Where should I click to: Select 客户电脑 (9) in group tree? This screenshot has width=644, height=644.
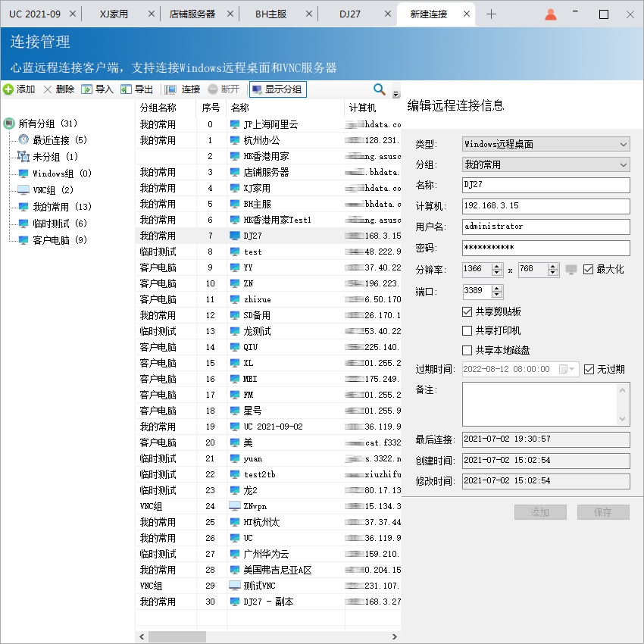60,240
